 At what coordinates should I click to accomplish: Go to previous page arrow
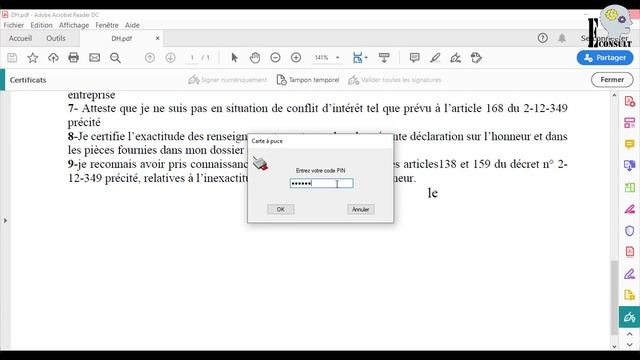tap(150, 58)
